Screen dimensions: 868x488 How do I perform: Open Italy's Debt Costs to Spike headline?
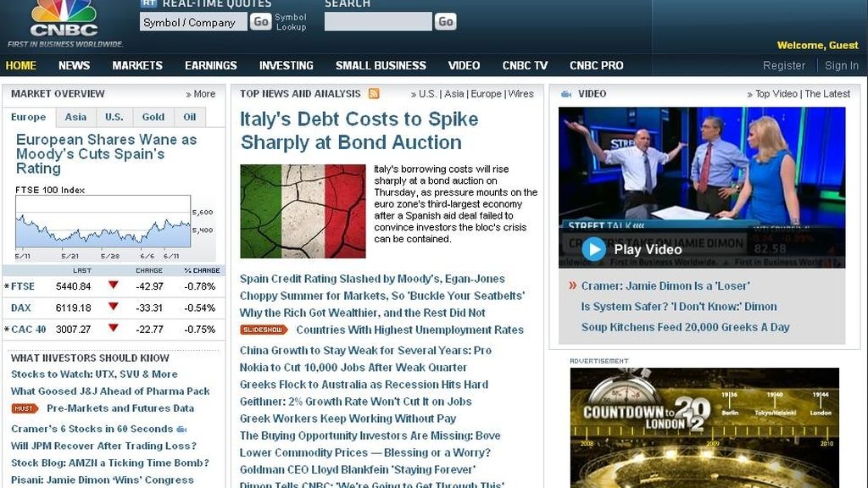point(359,130)
